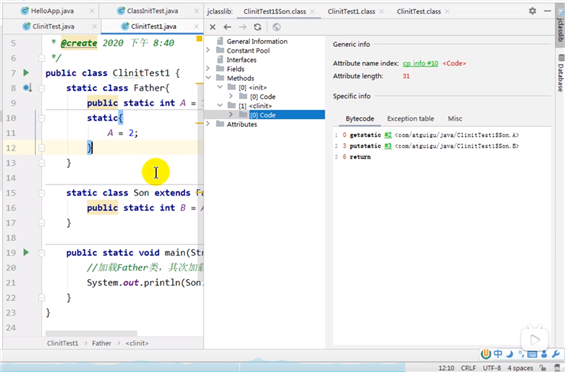Image resolution: width=565 pixels, height=372 pixels.
Task: Close the ClinitTest1.java tab
Action: [x=196, y=26]
